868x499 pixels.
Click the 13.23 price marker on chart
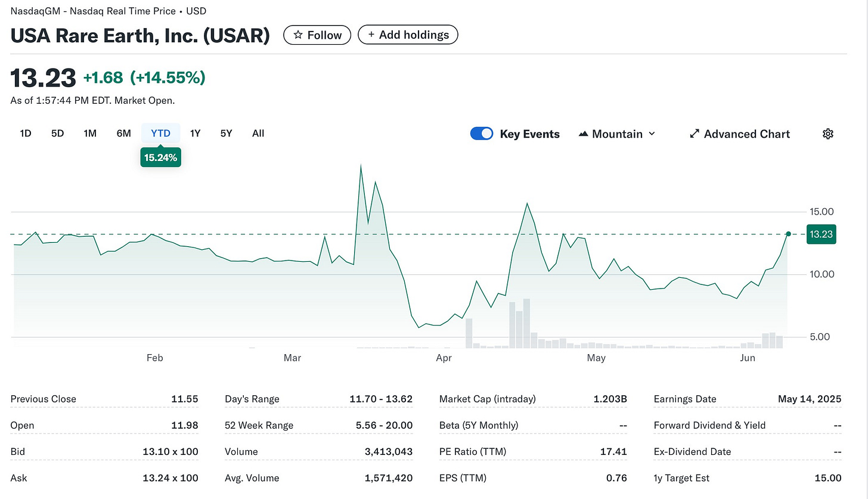(x=821, y=234)
